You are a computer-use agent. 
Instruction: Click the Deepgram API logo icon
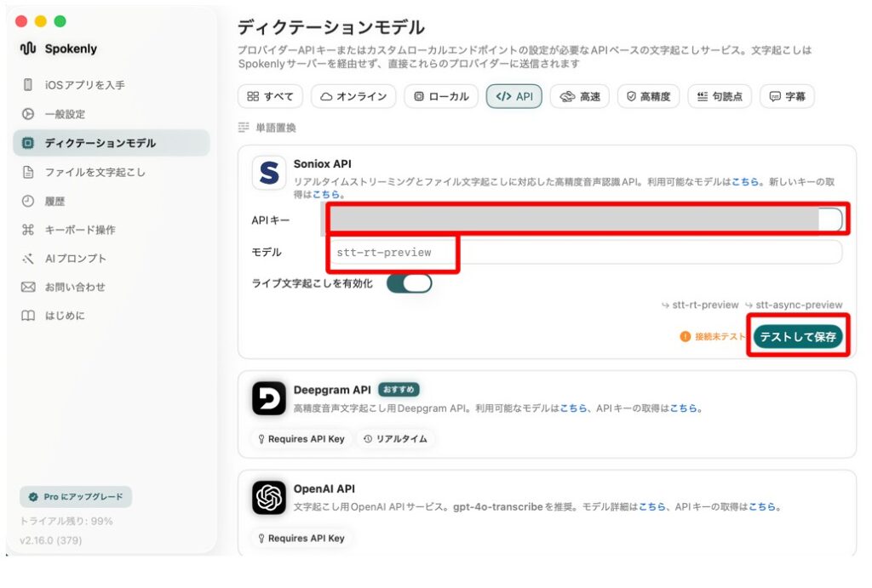coord(269,398)
